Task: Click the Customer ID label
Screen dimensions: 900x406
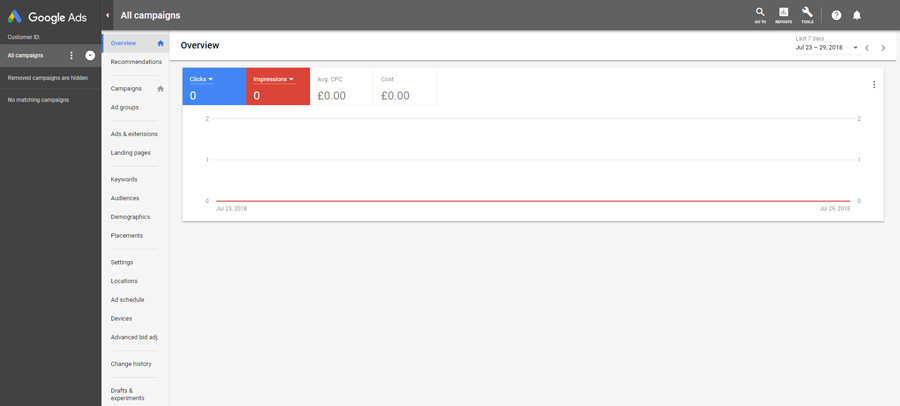Action: pos(24,37)
